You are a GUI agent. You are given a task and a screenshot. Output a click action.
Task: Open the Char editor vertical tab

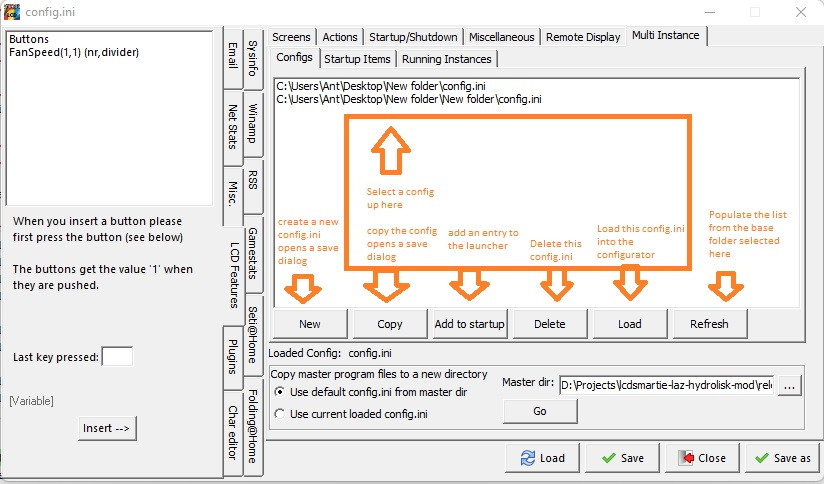233,432
